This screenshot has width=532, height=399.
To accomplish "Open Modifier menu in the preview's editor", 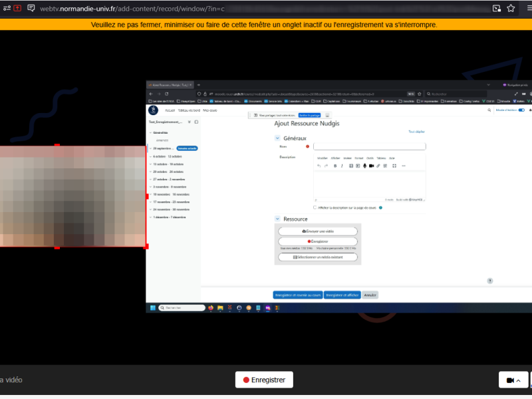I will (x=323, y=158).
